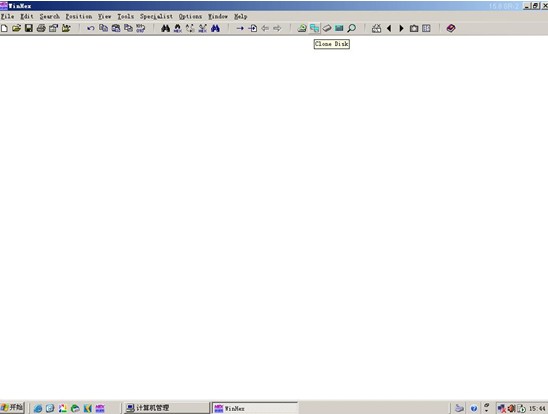The width and height of the screenshot is (548, 414).
Task: Open the Edit menu
Action: pyautogui.click(x=27, y=16)
